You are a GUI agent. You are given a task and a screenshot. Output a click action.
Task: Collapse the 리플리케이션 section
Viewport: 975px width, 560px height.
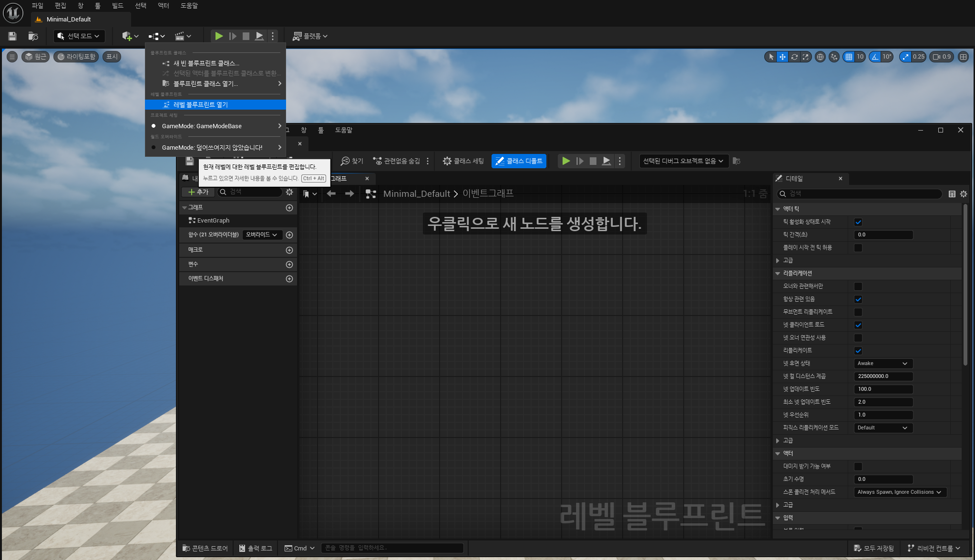(x=778, y=274)
